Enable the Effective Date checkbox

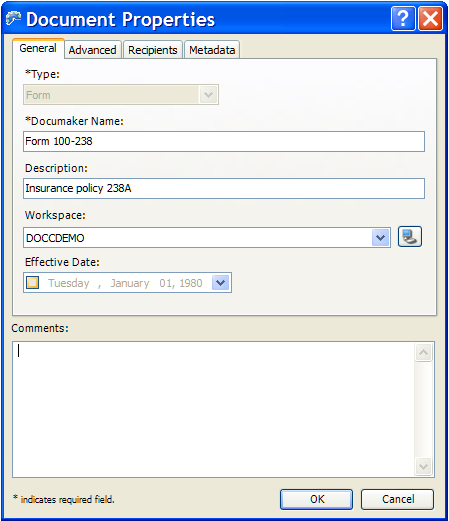coord(32,283)
